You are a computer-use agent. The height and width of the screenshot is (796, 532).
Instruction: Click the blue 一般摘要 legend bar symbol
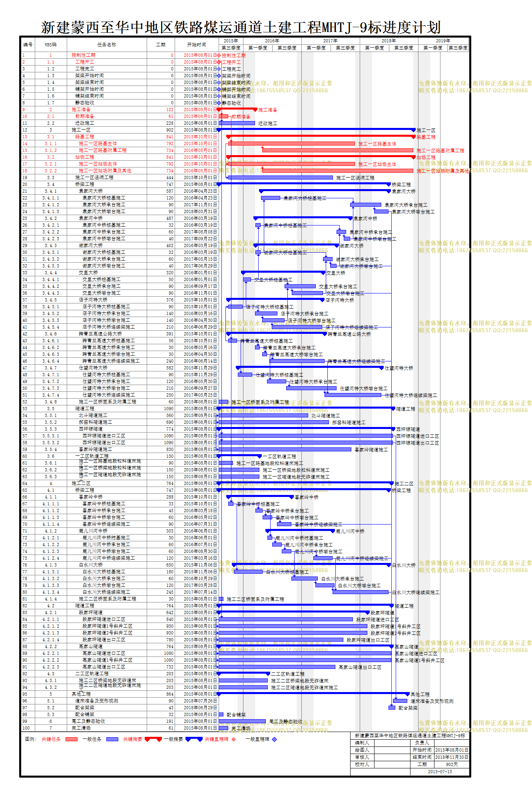(x=194, y=739)
